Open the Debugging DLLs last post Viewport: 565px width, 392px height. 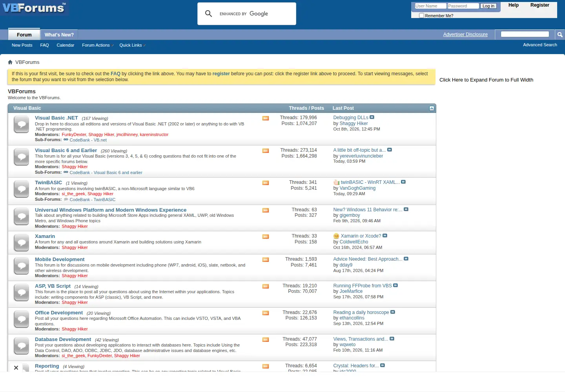(351, 118)
